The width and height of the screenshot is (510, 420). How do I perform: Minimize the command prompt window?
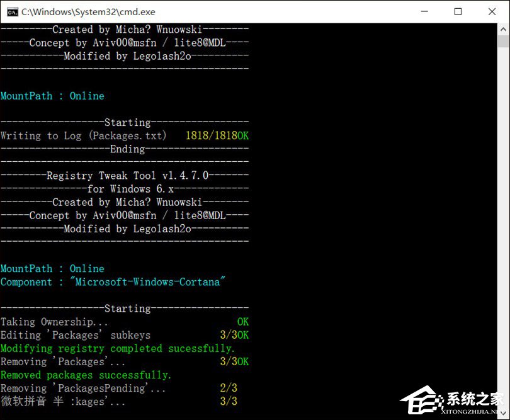pyautogui.click(x=425, y=11)
